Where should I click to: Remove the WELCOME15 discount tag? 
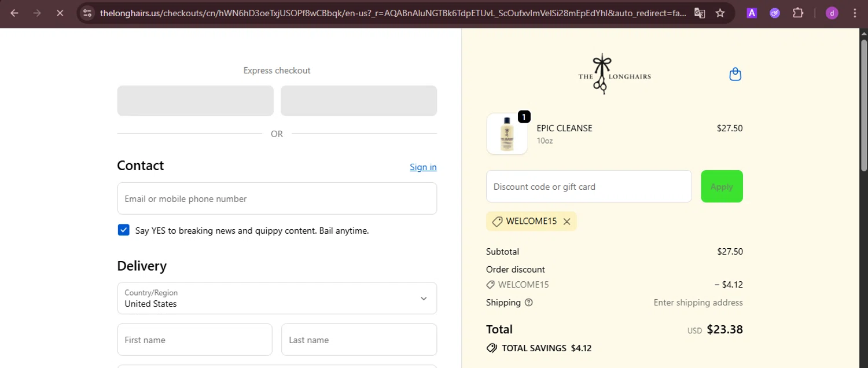point(567,221)
